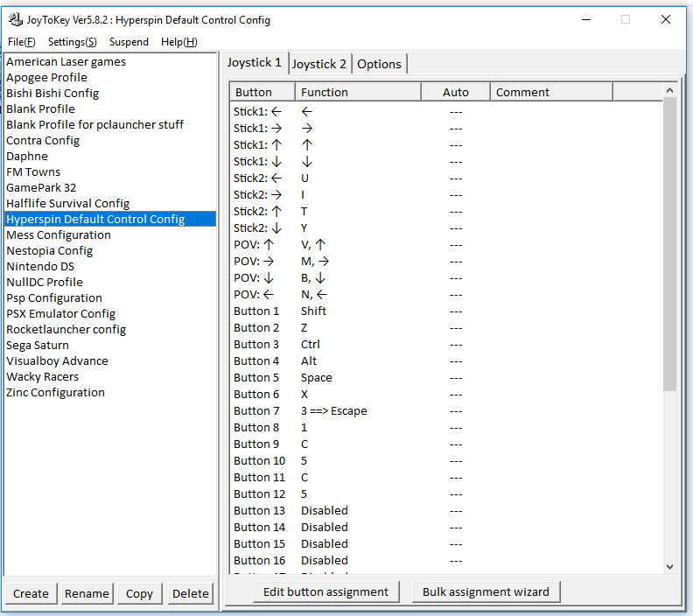Screen dimensions: 693x616
Task: Click the Comment column header
Action: coord(551,92)
